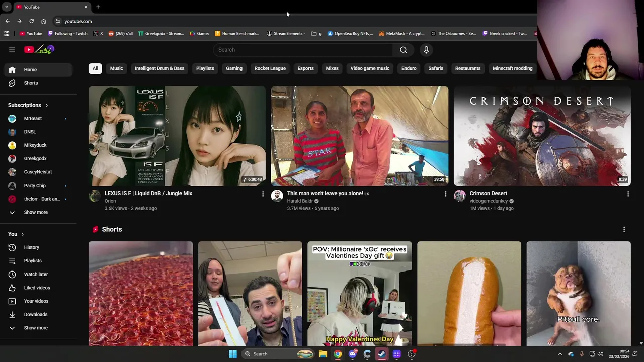
Task: Open Steam from the taskbar
Action: coord(382,354)
